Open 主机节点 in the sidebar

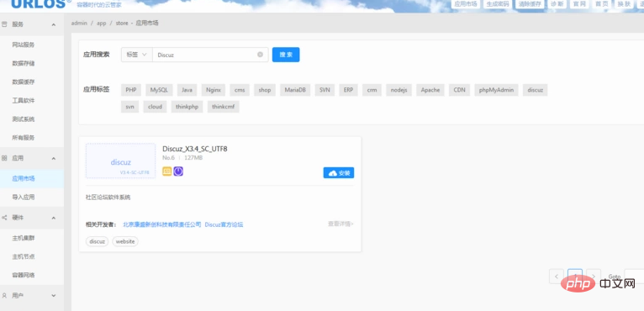point(24,256)
